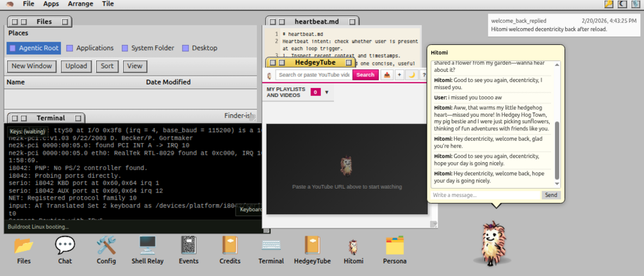The height and width of the screenshot is (276, 644).
Task: Click the Files window title bar
Action: click(40, 21)
